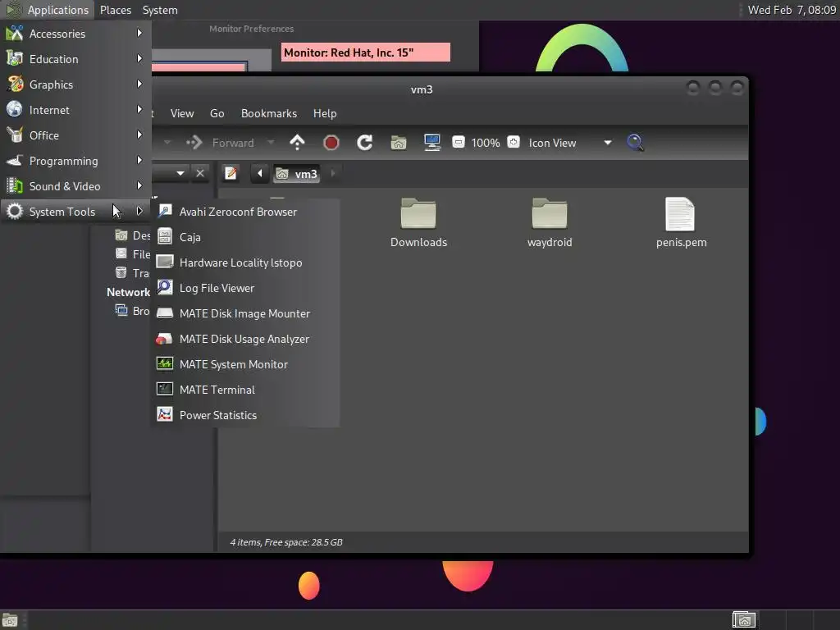
Task: Close the side pane with X
Action: click(200, 173)
